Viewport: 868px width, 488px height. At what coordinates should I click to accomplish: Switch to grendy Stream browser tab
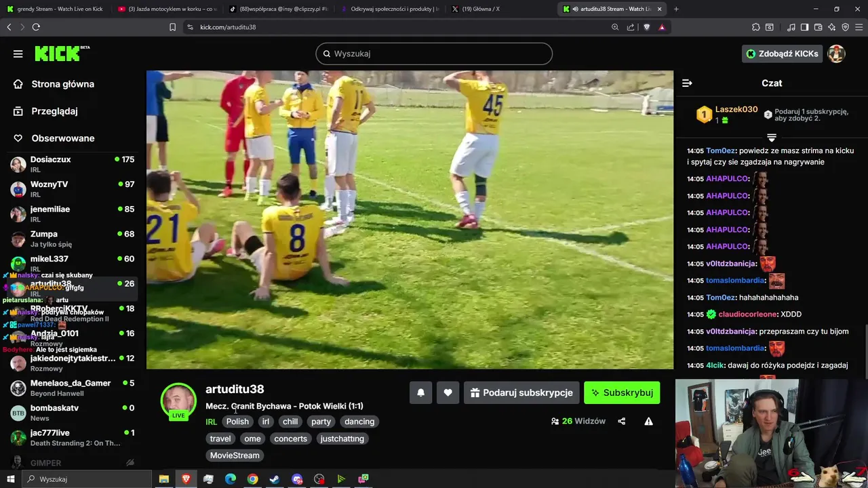point(56,9)
